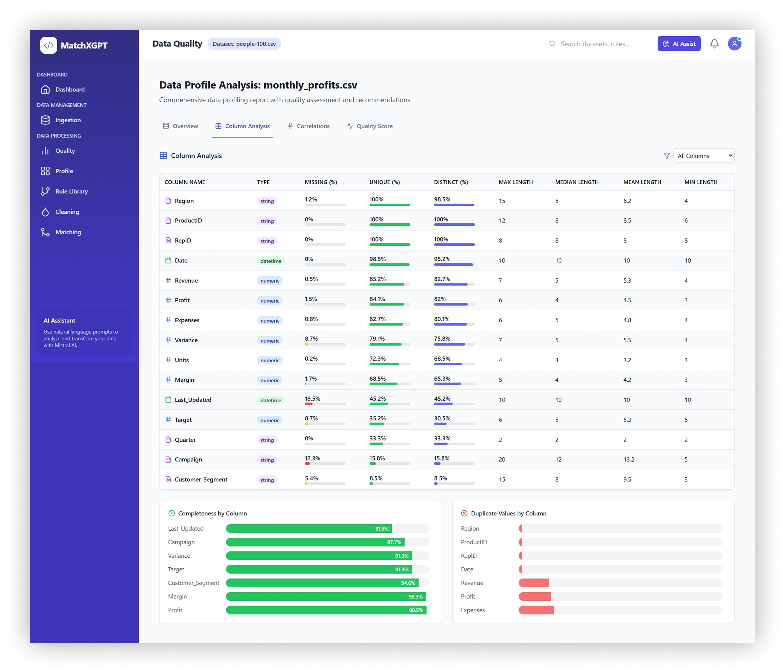Viewport: 784px width, 672px height.
Task: Open Quality in the sidebar
Action: pyautogui.click(x=65, y=151)
